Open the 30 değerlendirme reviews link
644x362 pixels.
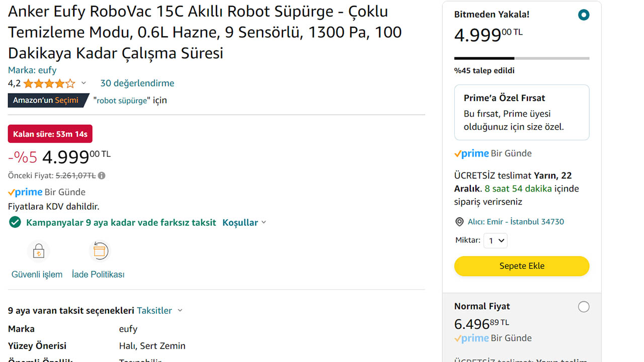point(137,83)
